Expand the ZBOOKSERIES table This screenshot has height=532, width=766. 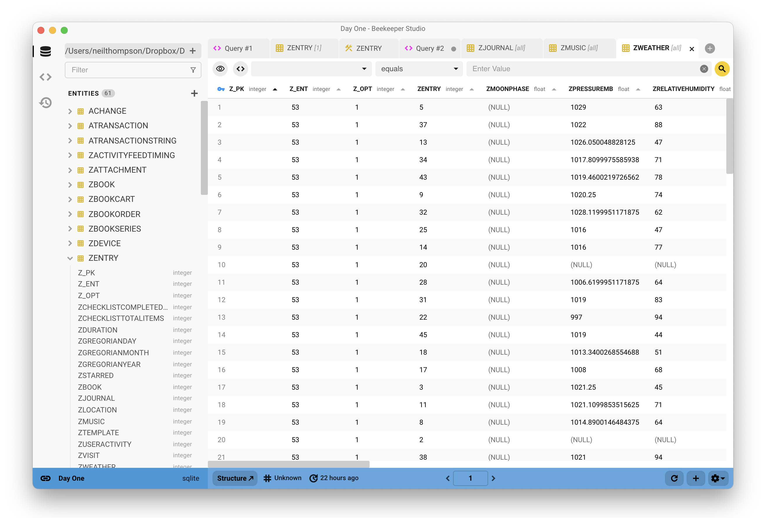(x=70, y=229)
